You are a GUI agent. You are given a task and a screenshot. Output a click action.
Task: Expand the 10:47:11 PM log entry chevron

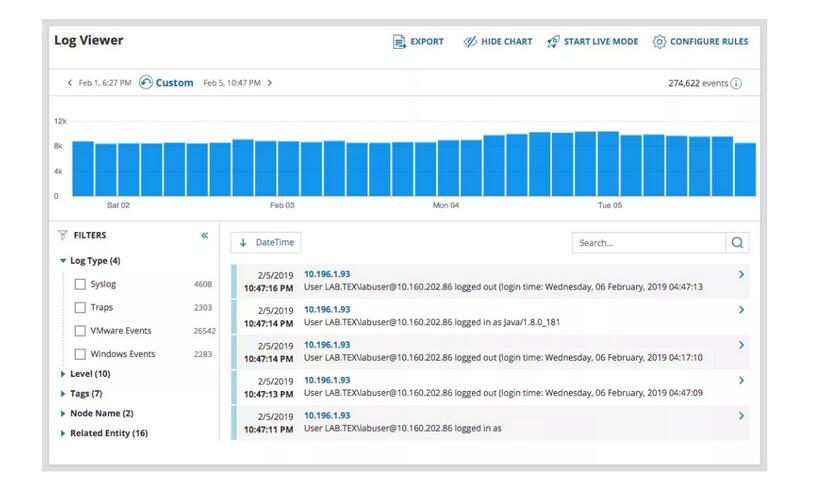[741, 416]
